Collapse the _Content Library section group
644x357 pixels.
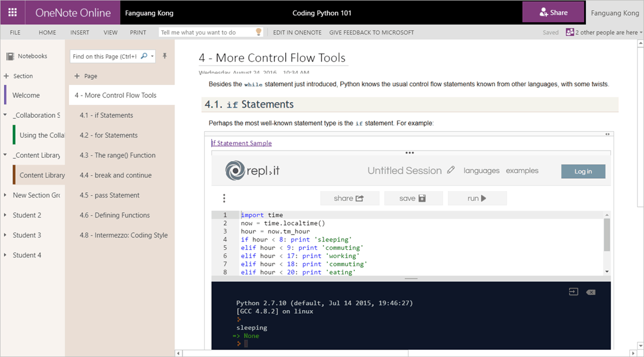tap(5, 155)
